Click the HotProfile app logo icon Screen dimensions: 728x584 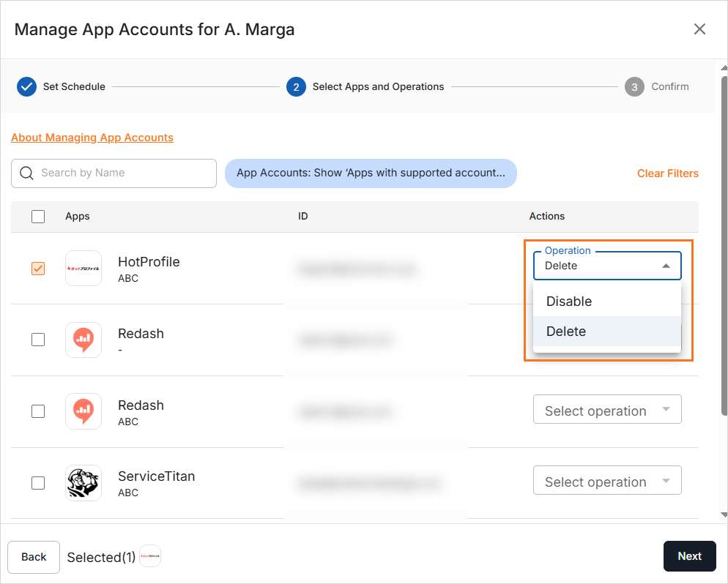point(83,269)
